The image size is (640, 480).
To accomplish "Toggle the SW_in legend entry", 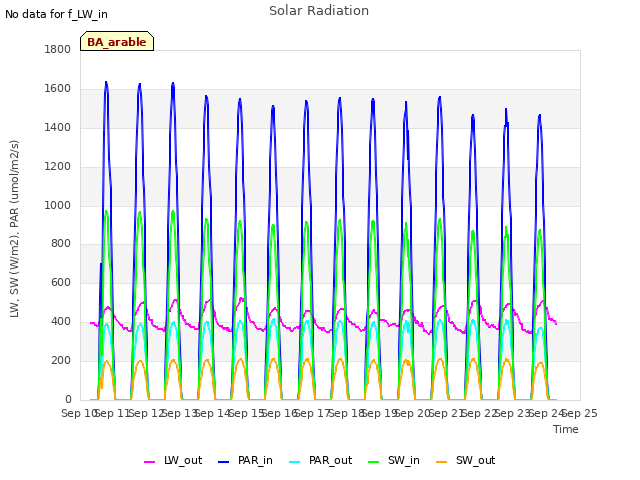I will coord(393,460).
